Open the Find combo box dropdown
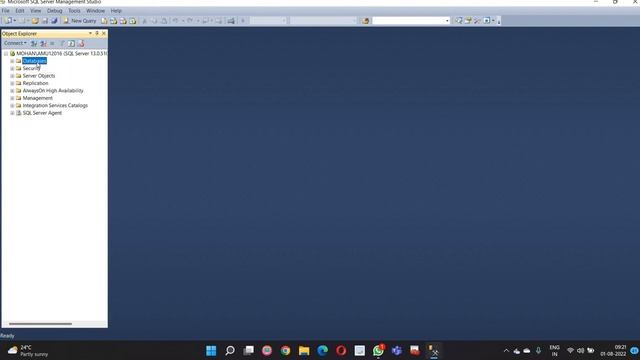 point(447,20)
